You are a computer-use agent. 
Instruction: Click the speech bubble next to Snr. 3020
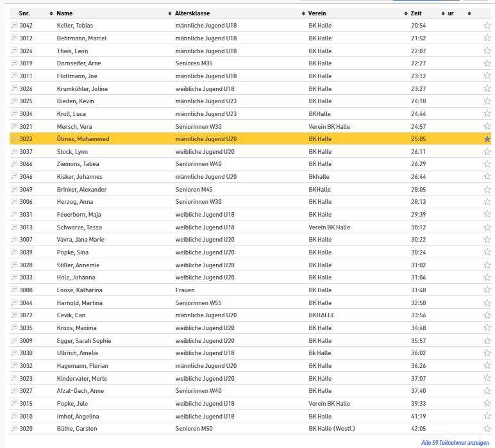click(x=14, y=429)
